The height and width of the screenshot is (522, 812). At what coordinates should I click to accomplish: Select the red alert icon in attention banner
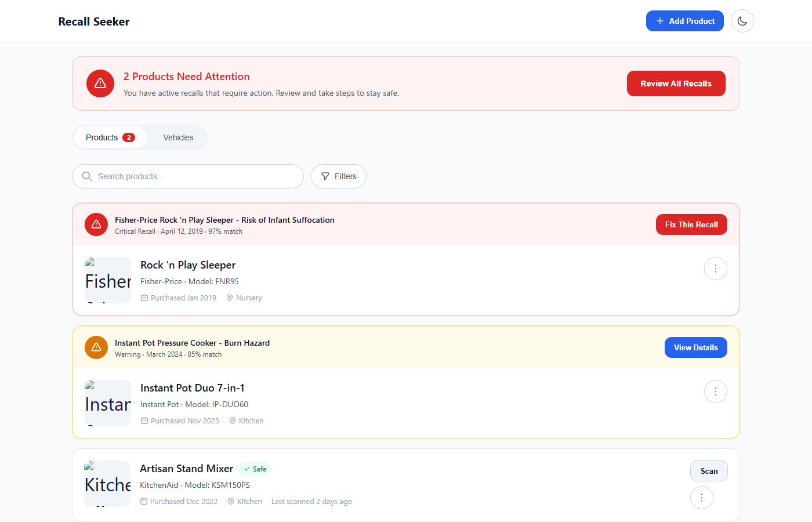[100, 84]
